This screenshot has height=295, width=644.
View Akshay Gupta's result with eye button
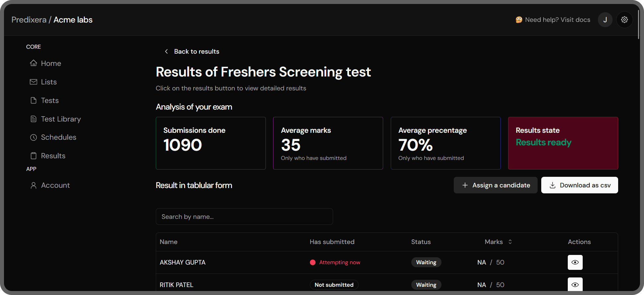click(575, 262)
